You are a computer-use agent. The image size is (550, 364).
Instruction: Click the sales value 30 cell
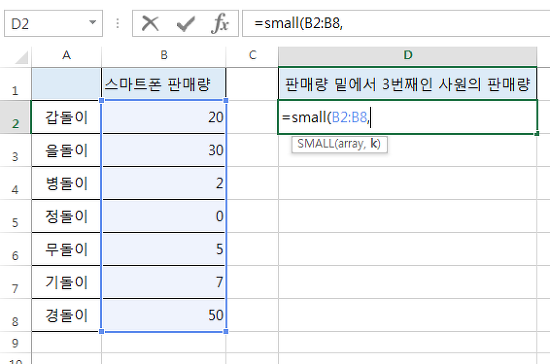coord(164,150)
